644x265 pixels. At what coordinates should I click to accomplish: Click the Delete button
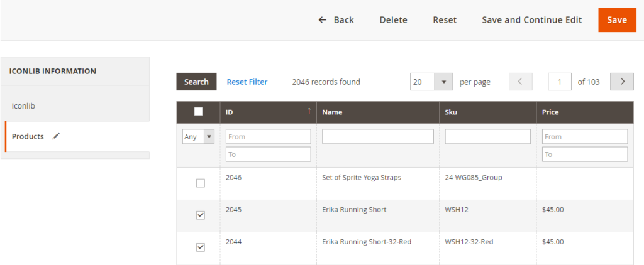coord(393,20)
